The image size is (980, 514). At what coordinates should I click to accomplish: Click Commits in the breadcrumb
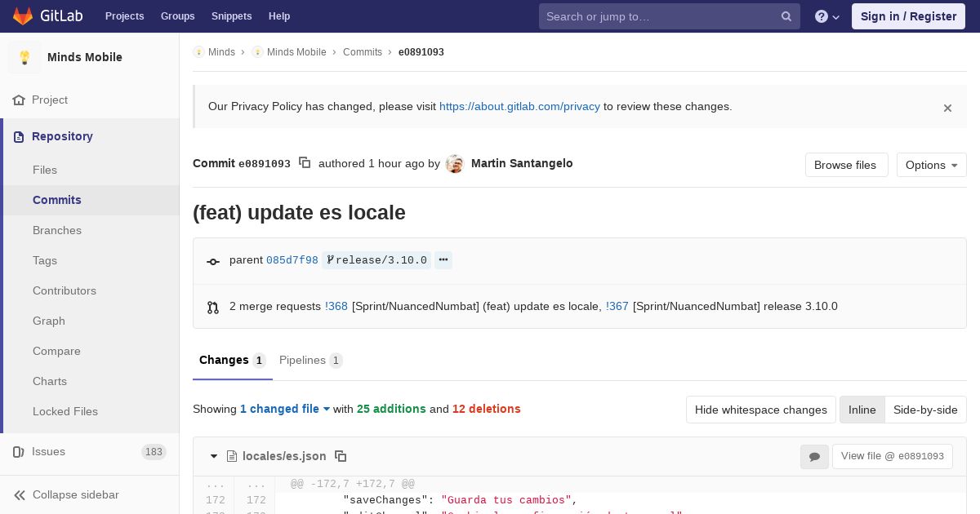coord(363,52)
